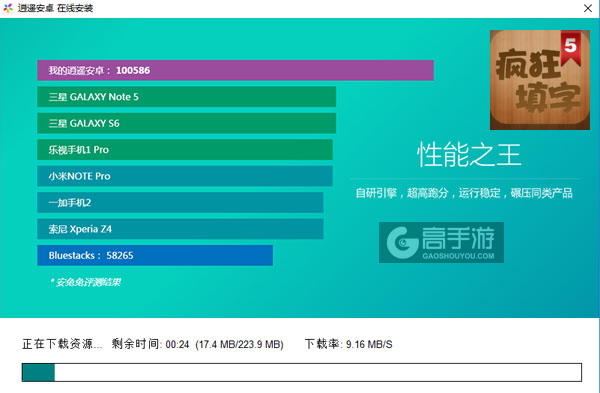
Task: Select the 我的逍遥安卓 100586 score bar
Action: 235,70
